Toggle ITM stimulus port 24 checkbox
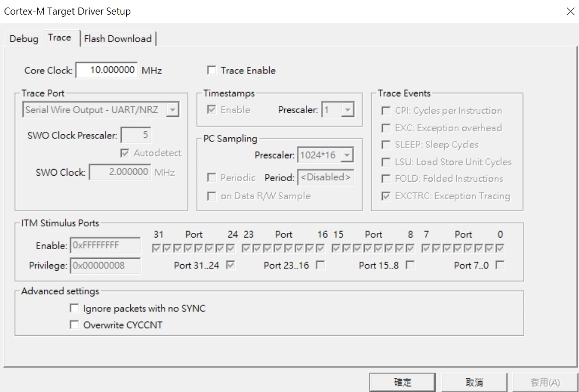The image size is (579, 392). click(231, 248)
